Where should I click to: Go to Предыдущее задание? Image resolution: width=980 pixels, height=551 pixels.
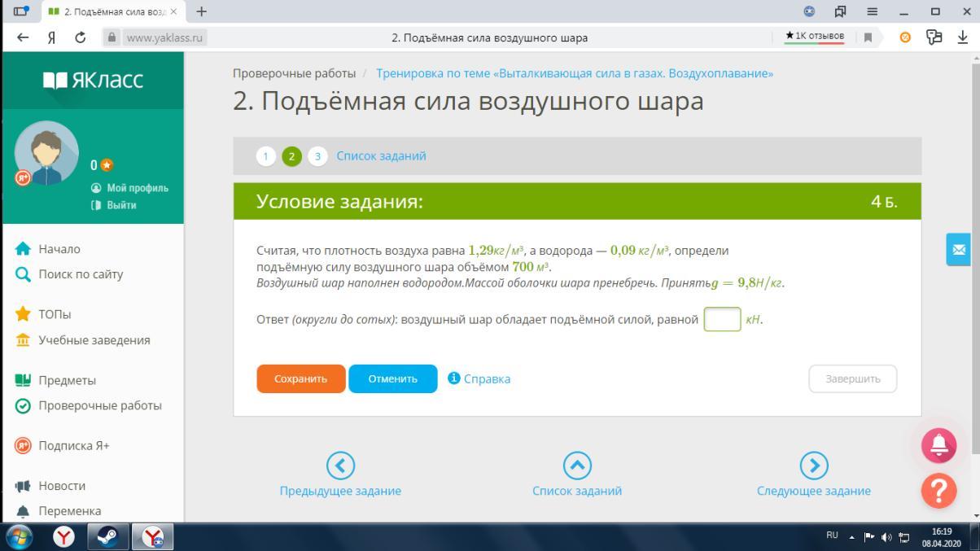[x=340, y=491]
